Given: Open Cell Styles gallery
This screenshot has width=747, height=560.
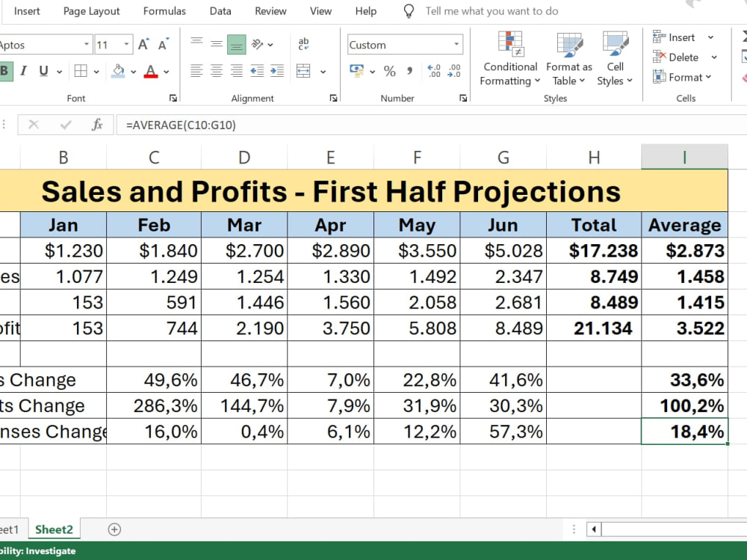Looking at the screenshot, I should coord(615,58).
